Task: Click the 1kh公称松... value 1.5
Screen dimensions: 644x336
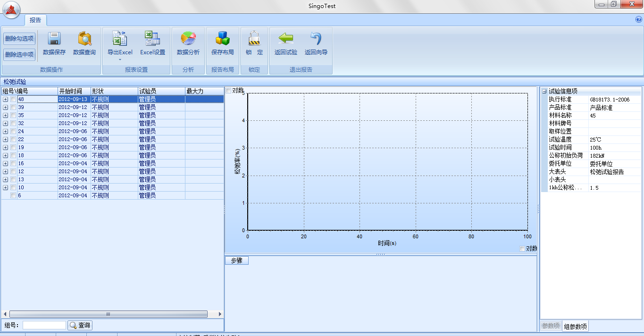Action: [615, 188]
